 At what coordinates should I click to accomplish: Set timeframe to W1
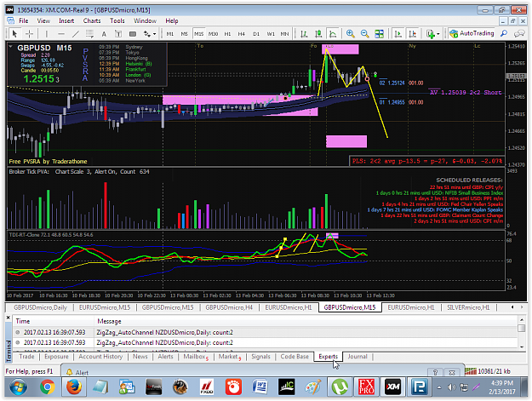click(x=271, y=34)
